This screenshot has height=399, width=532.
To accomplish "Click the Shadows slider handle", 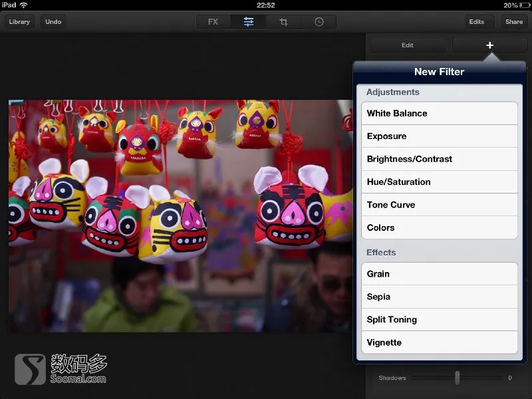I will point(458,378).
